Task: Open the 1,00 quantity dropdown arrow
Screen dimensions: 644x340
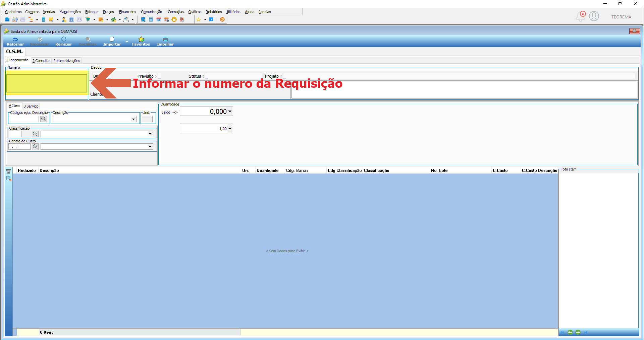Action: (x=230, y=129)
